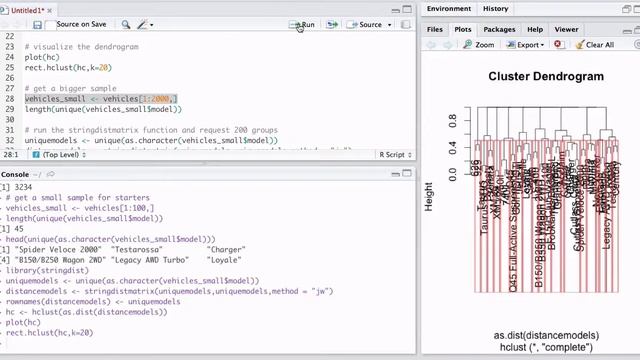640x360 pixels.
Task: Click the plot caption as.dist(distancemodels)
Action: coord(546,336)
